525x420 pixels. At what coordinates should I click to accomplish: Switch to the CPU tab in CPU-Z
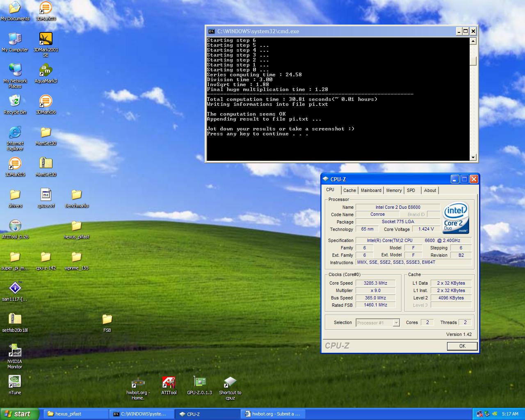330,190
